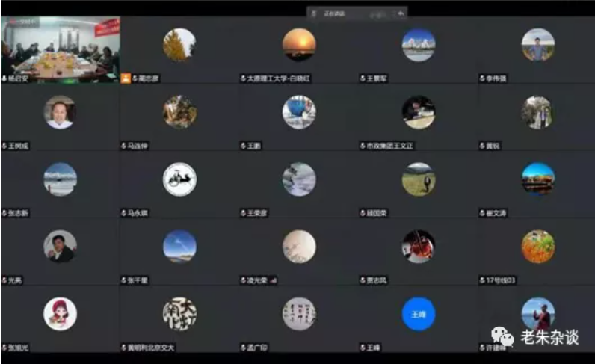Select the blue 王峰 avatar circle

[x=418, y=313]
